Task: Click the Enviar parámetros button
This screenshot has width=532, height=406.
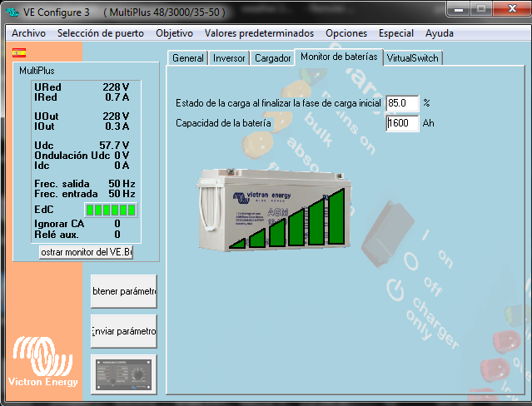Action: 124,331
